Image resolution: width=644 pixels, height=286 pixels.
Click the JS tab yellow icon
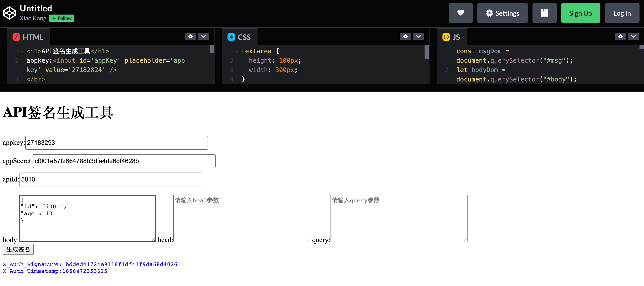coord(446,37)
